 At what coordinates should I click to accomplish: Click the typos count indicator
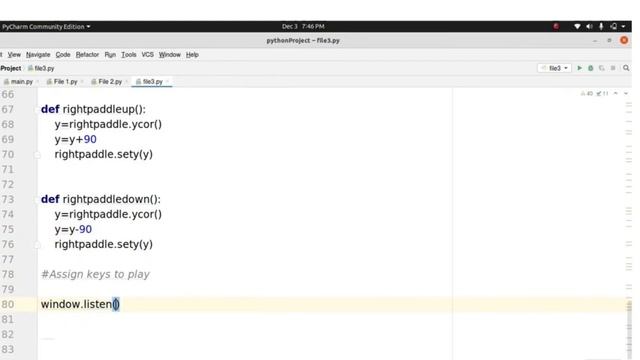[602, 93]
